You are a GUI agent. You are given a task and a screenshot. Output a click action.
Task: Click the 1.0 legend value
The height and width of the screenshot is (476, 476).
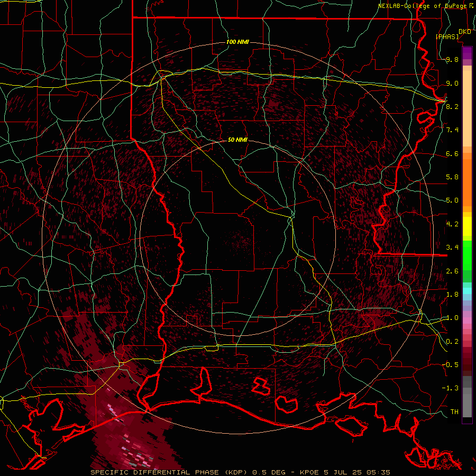click(x=452, y=318)
